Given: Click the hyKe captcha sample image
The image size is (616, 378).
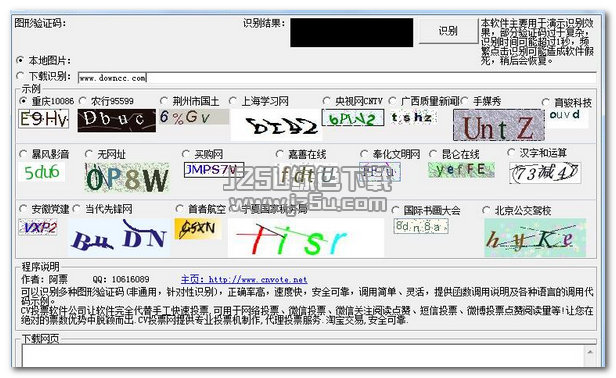Looking at the screenshot, I should [535, 237].
